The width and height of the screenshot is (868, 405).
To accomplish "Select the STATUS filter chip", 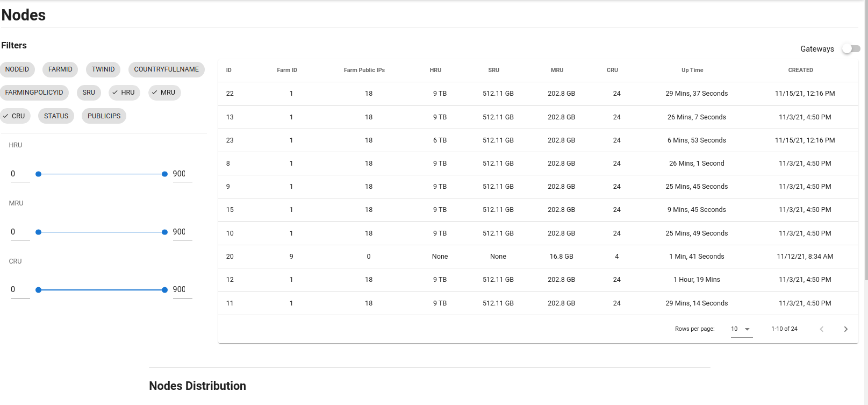I will (x=56, y=116).
